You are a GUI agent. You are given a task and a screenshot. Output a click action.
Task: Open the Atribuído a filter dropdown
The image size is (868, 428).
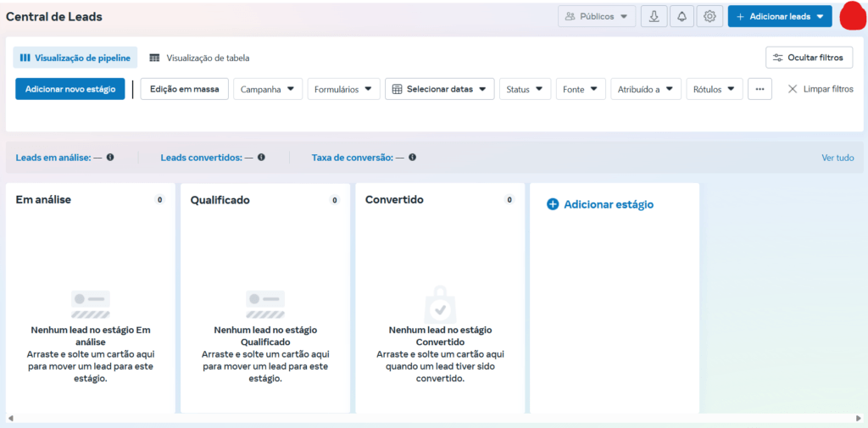pos(645,89)
